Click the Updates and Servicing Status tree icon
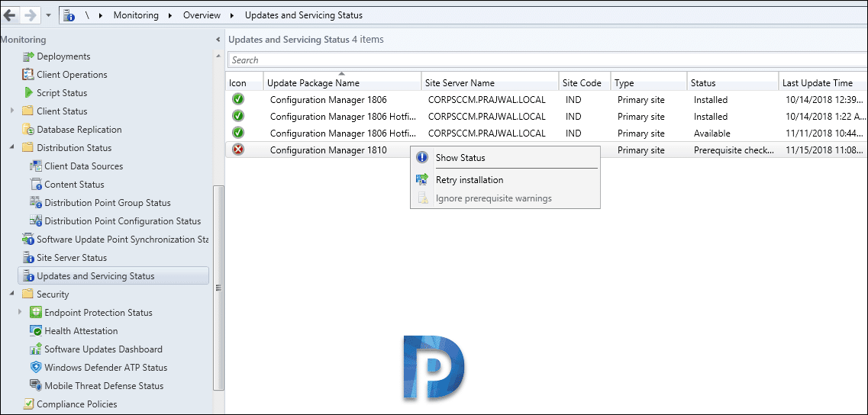This screenshot has height=415, width=868. 27,275
